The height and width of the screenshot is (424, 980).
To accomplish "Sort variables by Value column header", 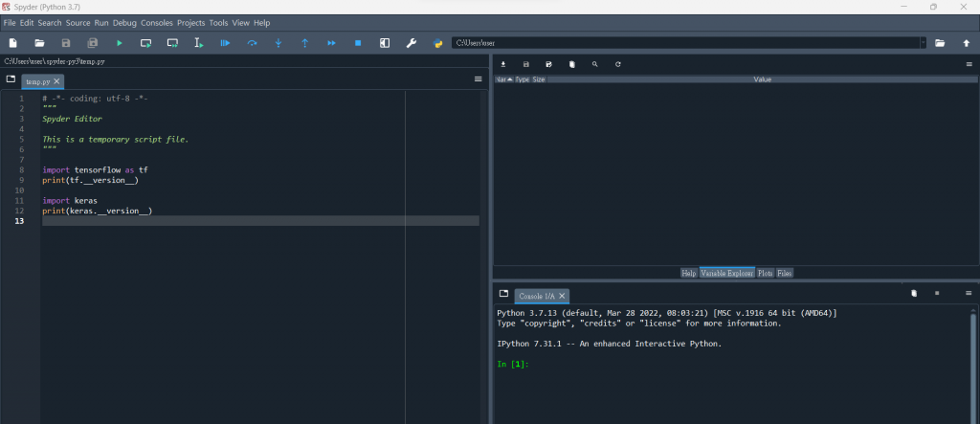I will pos(763,79).
